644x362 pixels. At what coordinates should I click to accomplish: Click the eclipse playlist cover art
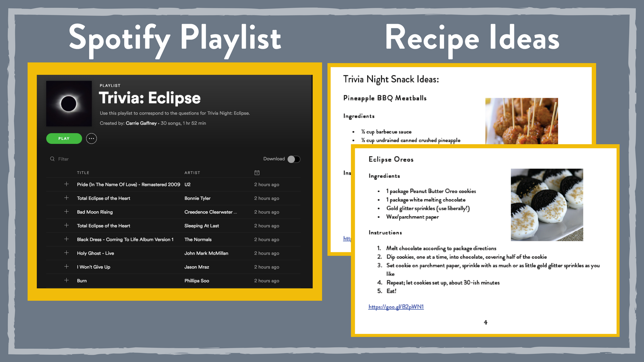point(69,104)
